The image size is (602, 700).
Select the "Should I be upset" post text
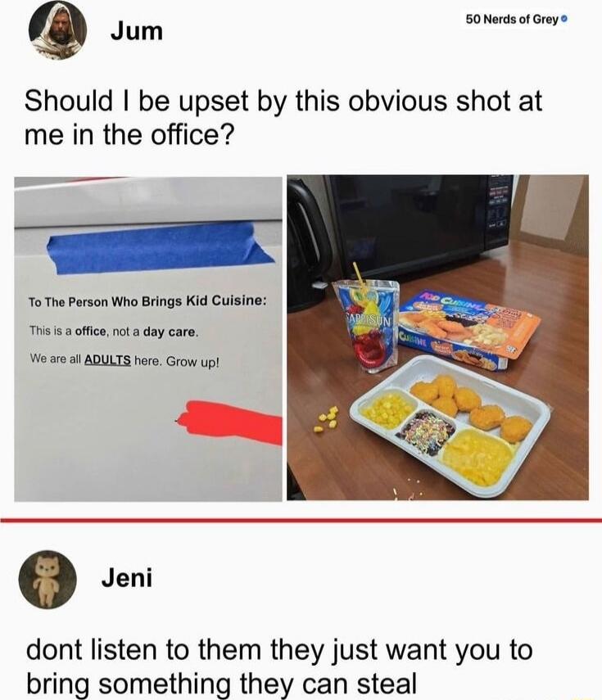coord(283,117)
